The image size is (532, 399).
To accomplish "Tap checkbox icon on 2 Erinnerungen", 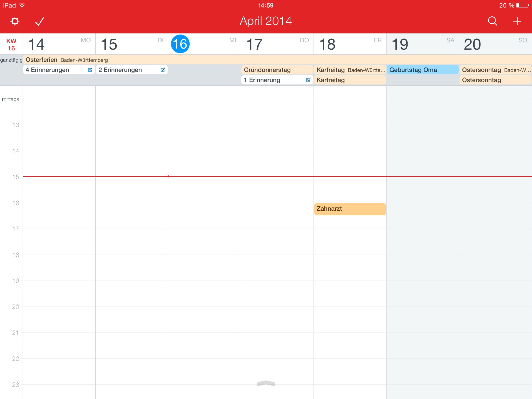I will [x=163, y=70].
